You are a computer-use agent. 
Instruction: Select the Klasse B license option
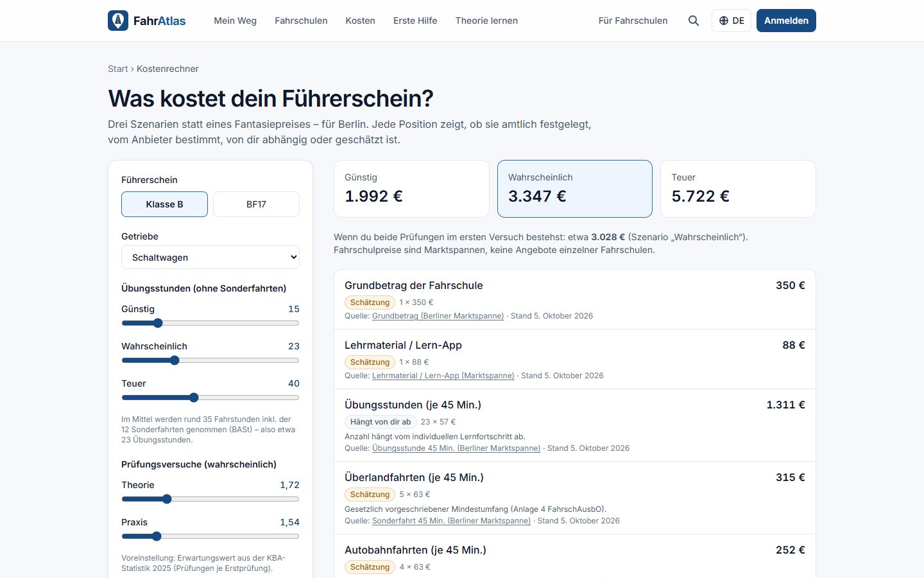pyautogui.click(x=164, y=204)
